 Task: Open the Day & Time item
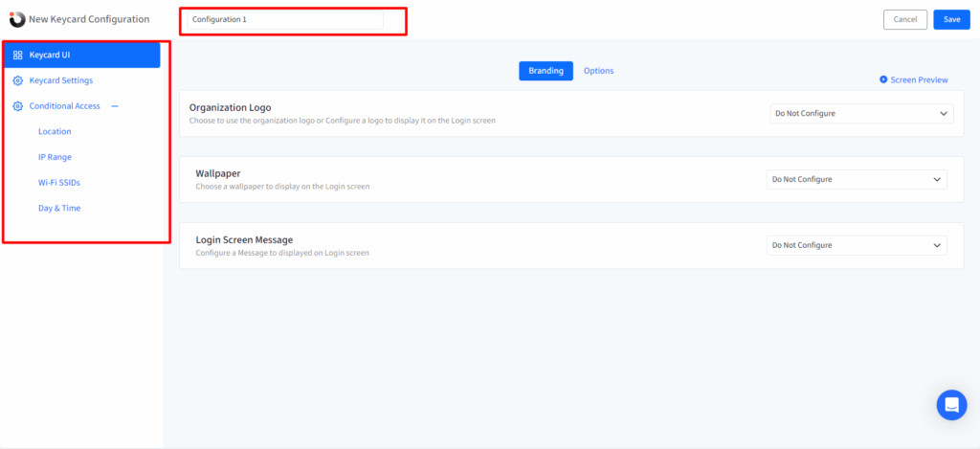[59, 208]
